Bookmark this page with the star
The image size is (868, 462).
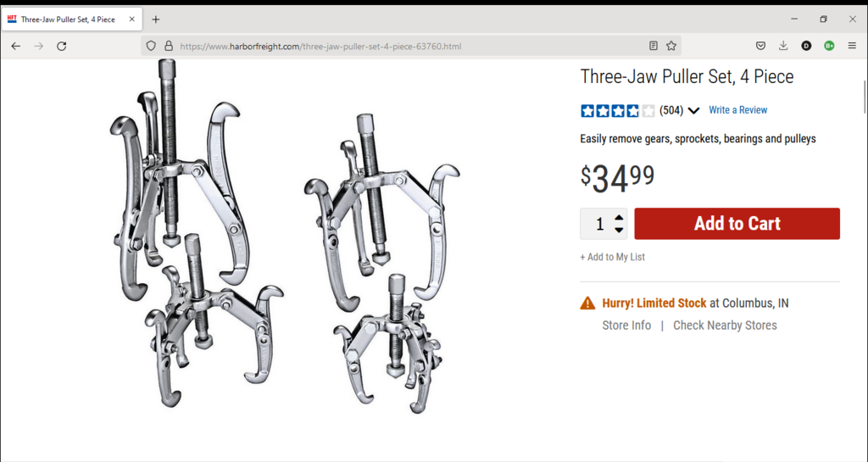[671, 46]
